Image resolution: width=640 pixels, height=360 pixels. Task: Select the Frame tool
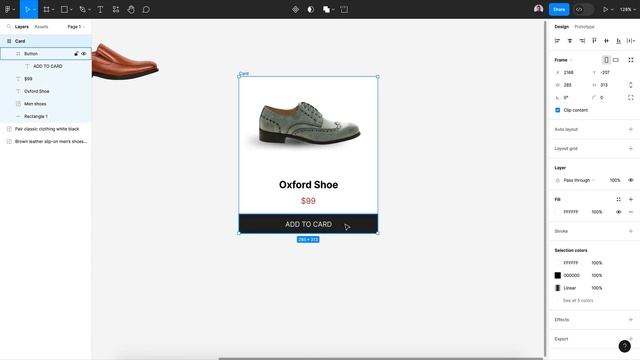click(x=47, y=9)
